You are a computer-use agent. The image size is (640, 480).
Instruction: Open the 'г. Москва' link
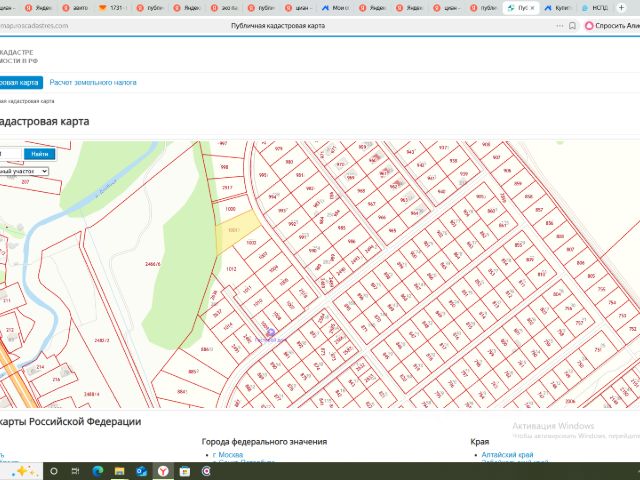[x=228, y=455]
